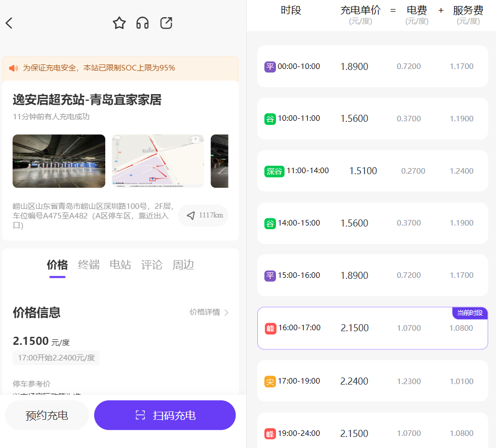Viewport: 496px width, 448px height.
Task: Go back with the left arrow icon
Action: (9, 23)
